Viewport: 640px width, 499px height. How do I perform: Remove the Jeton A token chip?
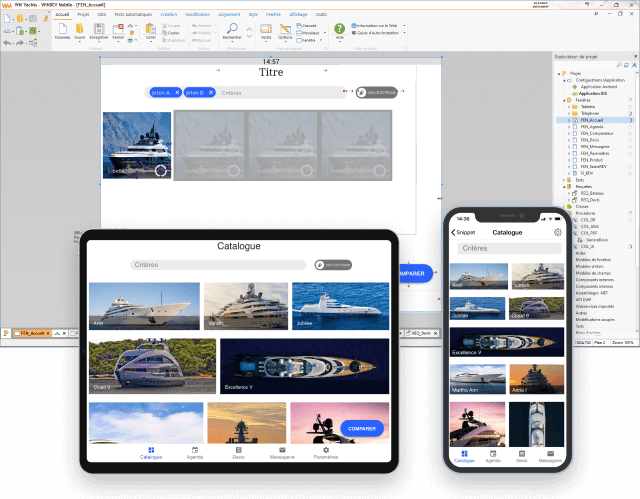tap(177, 92)
